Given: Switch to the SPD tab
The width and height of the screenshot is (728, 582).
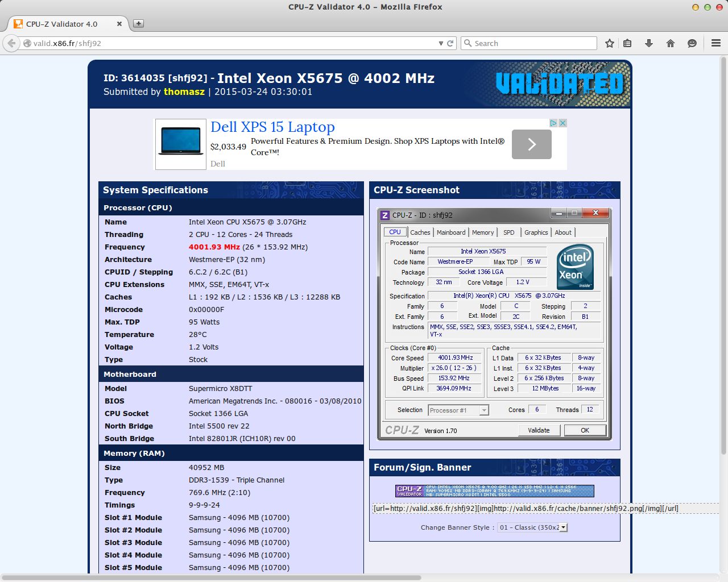Looking at the screenshot, I should click(x=508, y=232).
